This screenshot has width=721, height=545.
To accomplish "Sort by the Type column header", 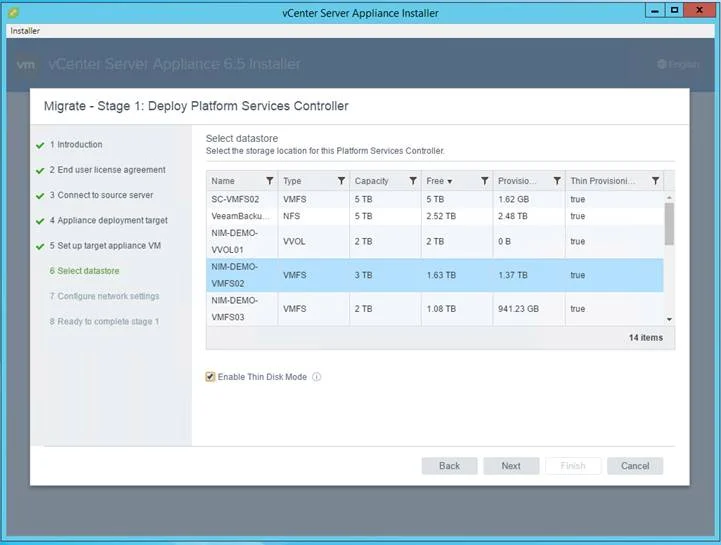I will pyautogui.click(x=292, y=181).
